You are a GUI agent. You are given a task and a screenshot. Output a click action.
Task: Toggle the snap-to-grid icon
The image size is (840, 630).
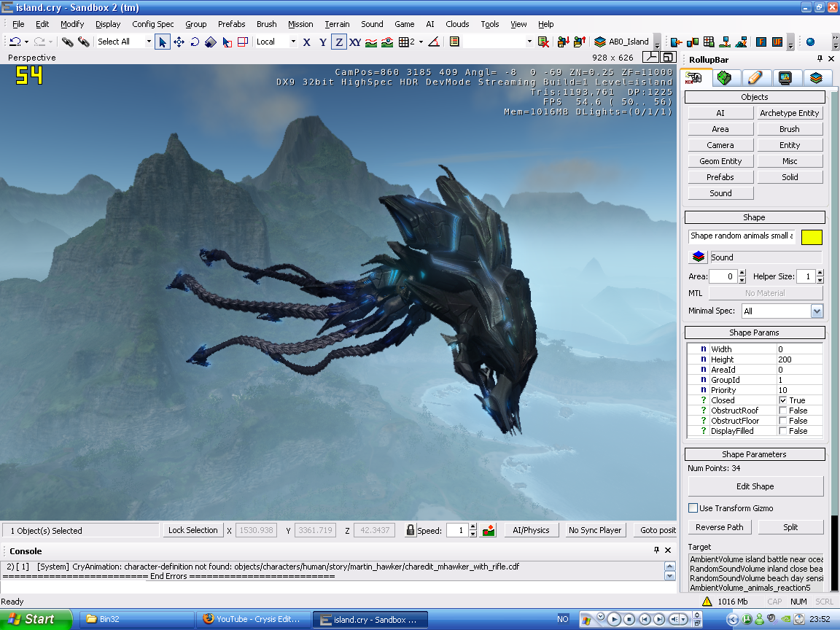tap(404, 42)
